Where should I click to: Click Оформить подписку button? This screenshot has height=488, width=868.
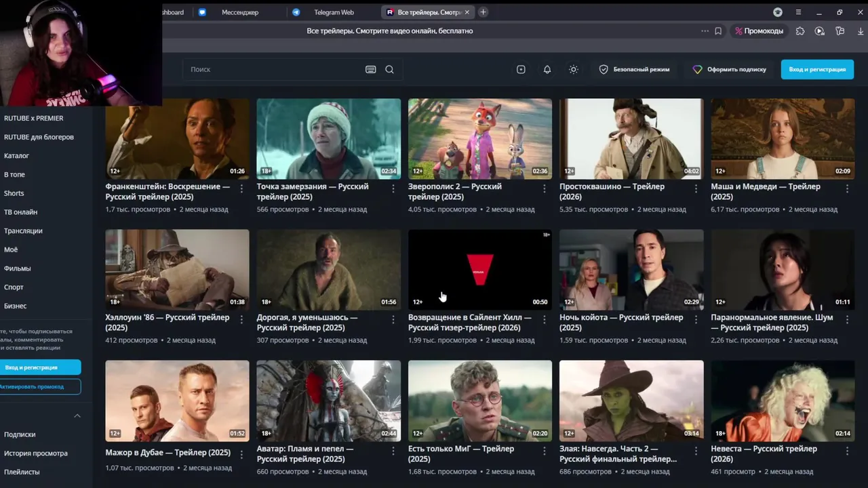(729, 69)
